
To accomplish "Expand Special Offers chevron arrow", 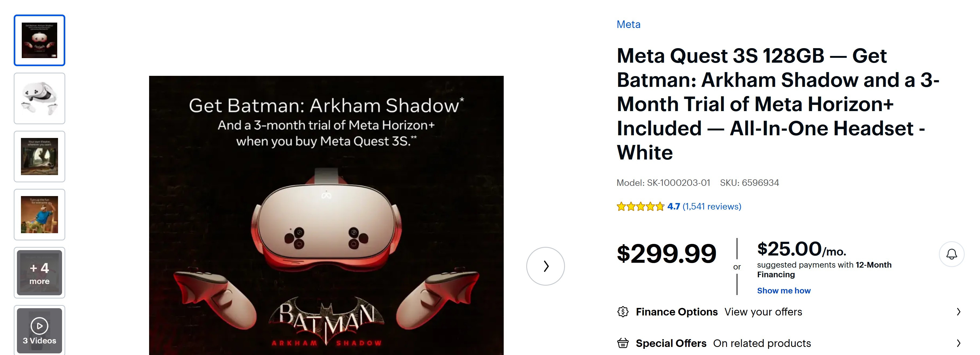I will tap(959, 343).
